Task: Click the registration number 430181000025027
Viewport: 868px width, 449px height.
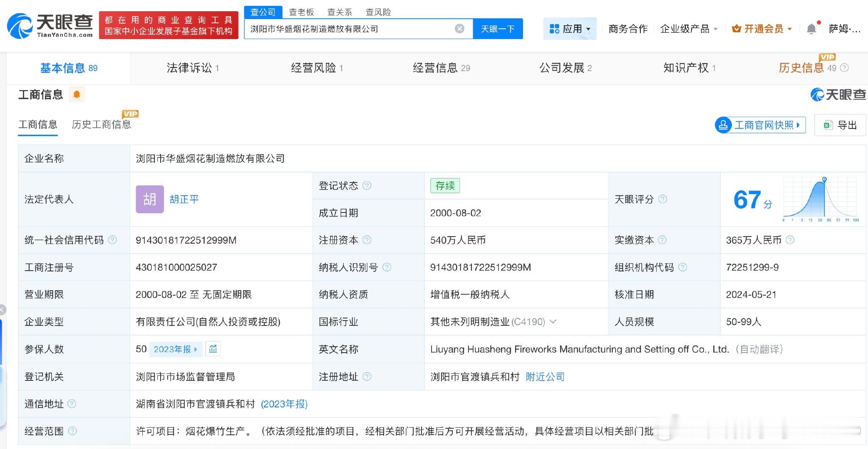Action: (x=176, y=267)
